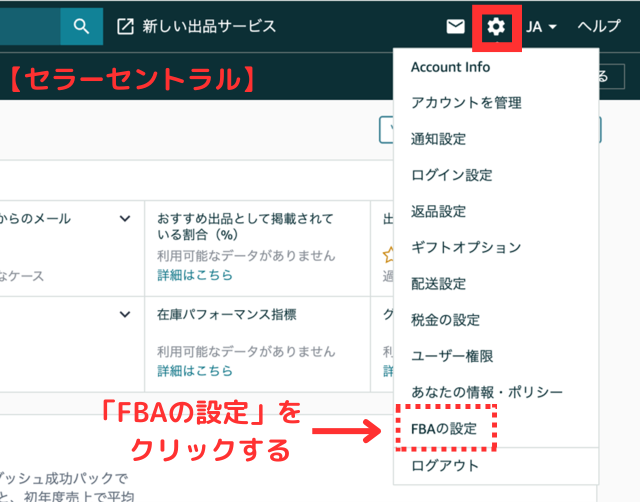Open the mail messages icon
This screenshot has height=502, width=640.
[455, 27]
